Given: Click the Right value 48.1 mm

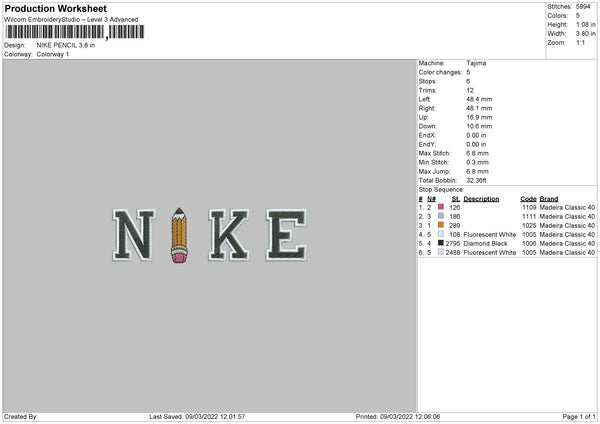Looking at the screenshot, I should [x=479, y=108].
